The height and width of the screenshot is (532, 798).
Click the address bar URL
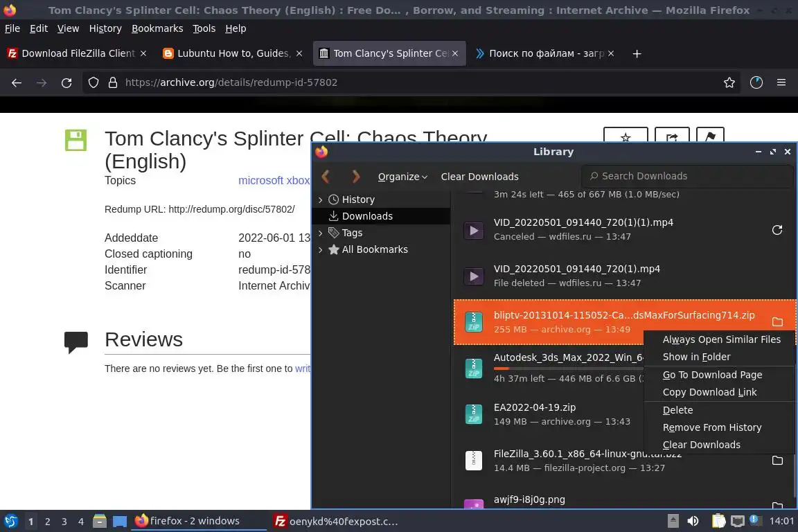(231, 82)
